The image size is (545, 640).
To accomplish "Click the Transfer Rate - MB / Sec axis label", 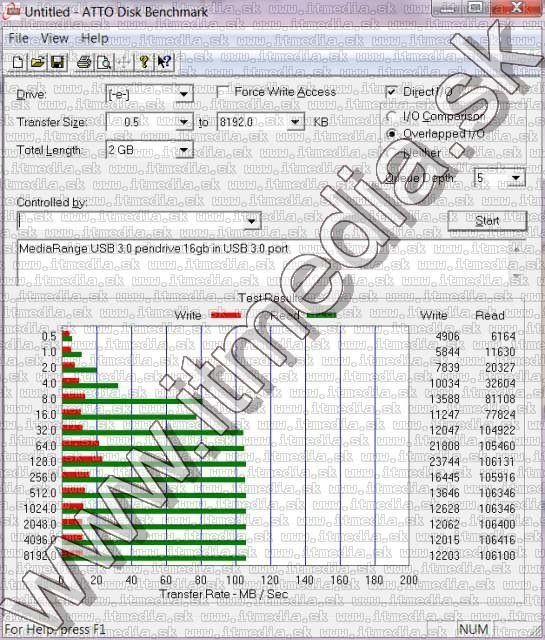I will 224,594.
